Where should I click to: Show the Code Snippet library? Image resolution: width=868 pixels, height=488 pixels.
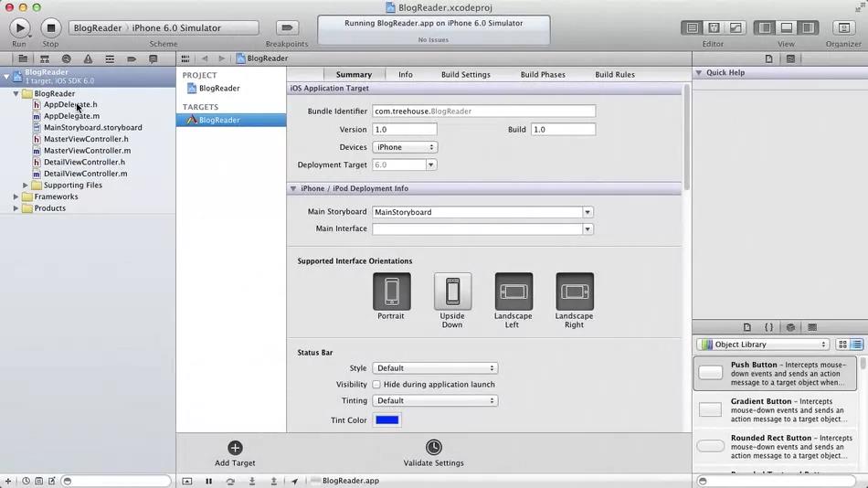[769, 327]
